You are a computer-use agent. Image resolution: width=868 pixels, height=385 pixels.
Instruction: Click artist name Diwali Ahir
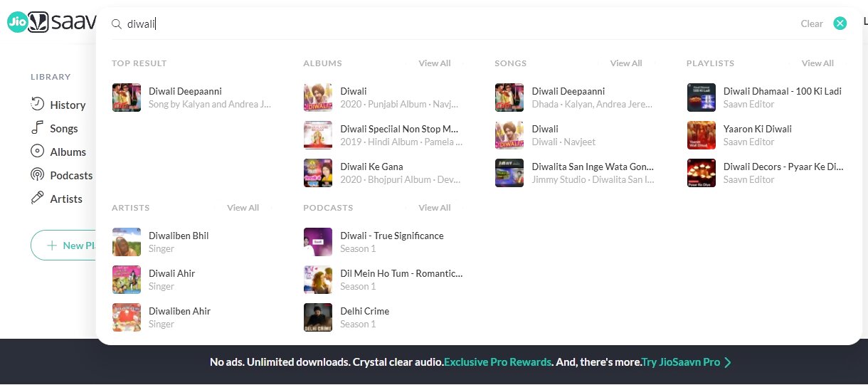coord(171,273)
